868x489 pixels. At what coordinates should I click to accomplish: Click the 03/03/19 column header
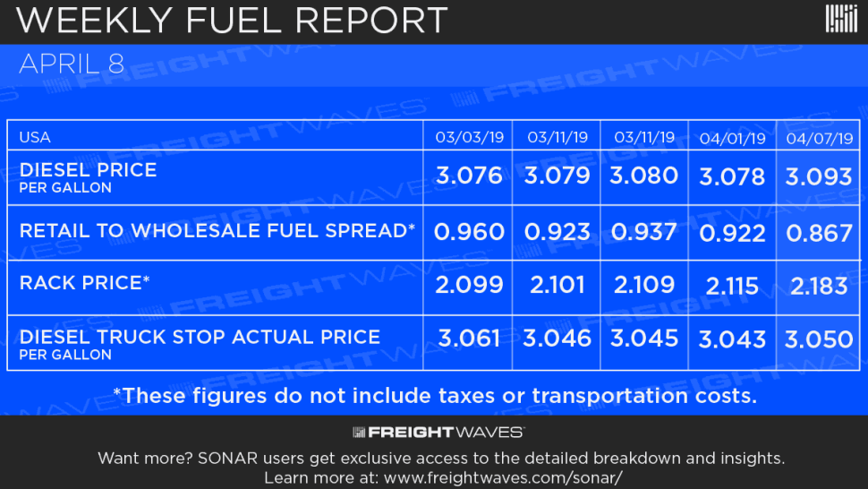coord(470,137)
